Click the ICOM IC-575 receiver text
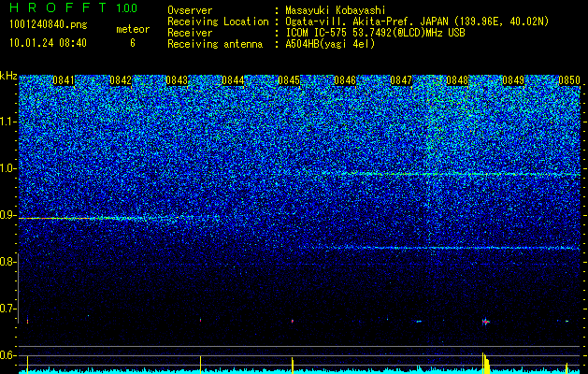The height and width of the screenshot is (374, 588). click(375, 33)
